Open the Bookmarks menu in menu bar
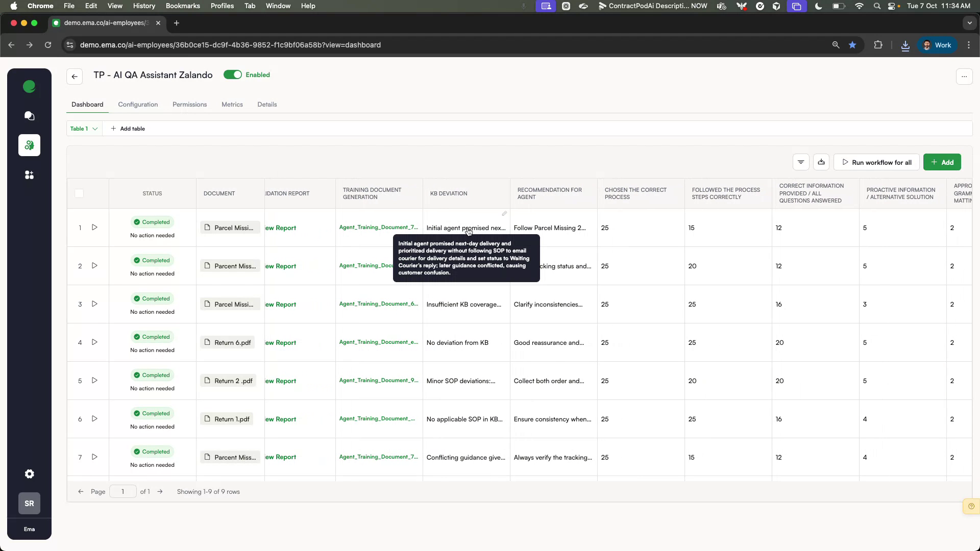Image resolution: width=980 pixels, height=551 pixels. coord(182,6)
